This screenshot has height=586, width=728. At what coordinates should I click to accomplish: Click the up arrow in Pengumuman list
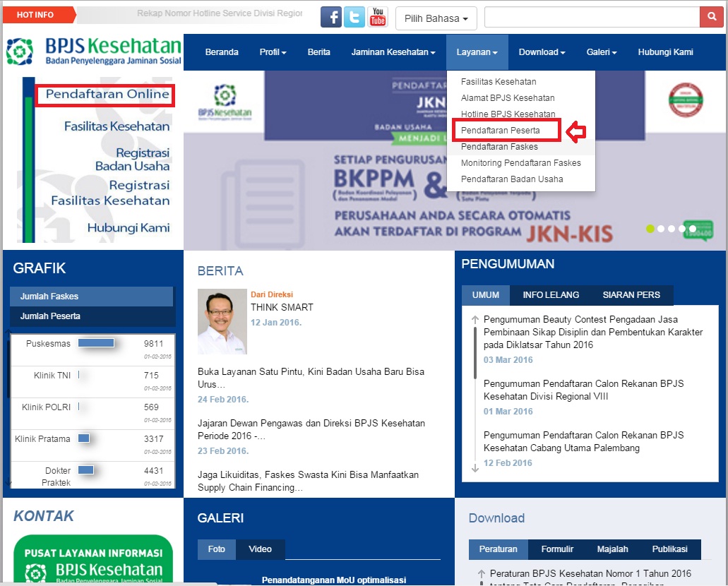475,319
